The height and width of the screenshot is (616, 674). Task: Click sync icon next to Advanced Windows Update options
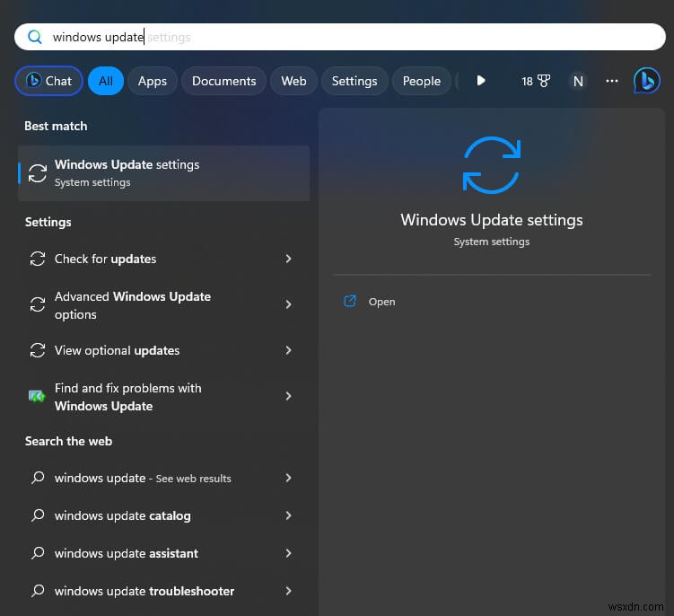38,304
